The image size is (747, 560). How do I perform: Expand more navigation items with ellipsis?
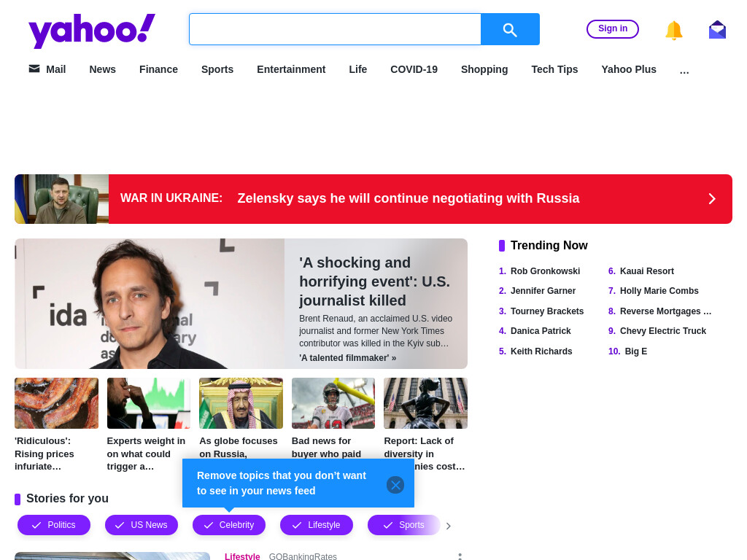(684, 70)
